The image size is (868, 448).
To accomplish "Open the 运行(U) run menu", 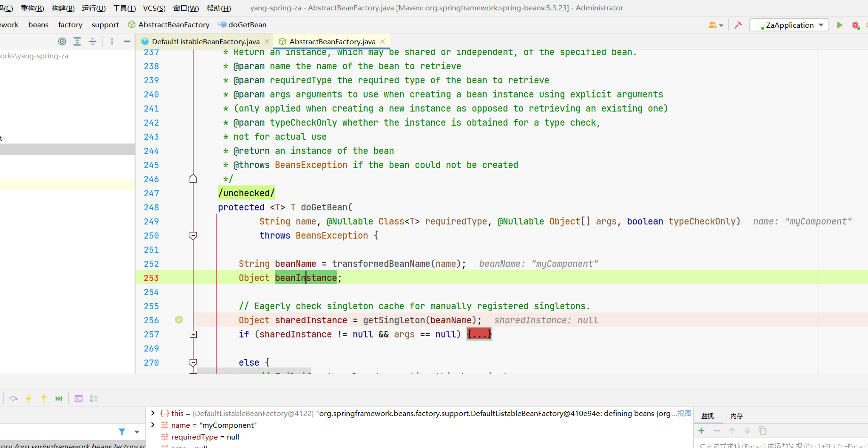I will click(94, 8).
